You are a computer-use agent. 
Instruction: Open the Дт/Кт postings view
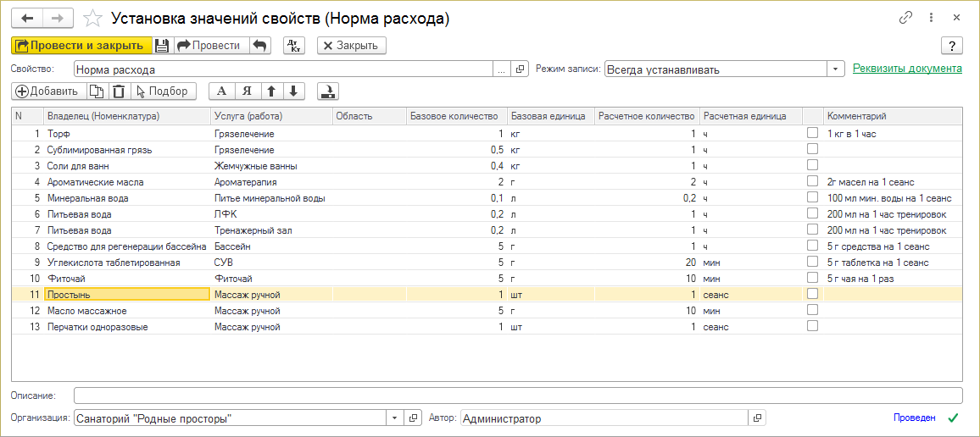(294, 46)
